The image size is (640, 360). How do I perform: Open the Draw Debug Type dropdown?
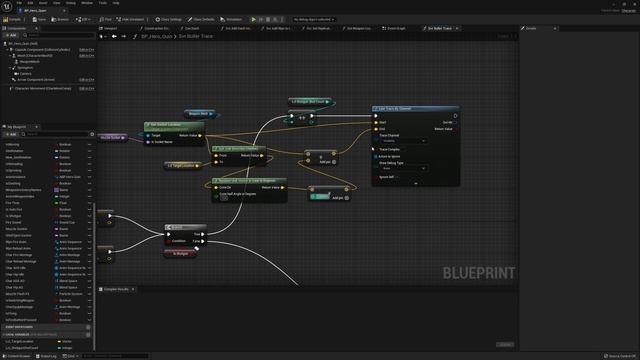(404, 168)
